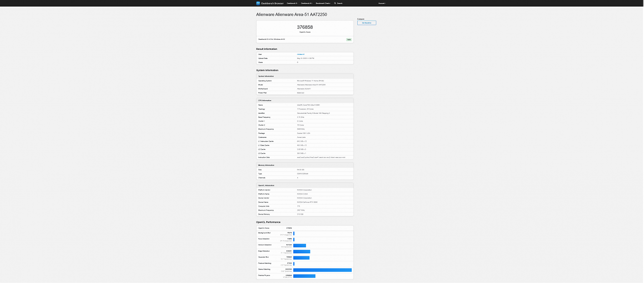Click the Topology row
The height and width of the screenshot is (283, 644).
(x=305, y=109)
